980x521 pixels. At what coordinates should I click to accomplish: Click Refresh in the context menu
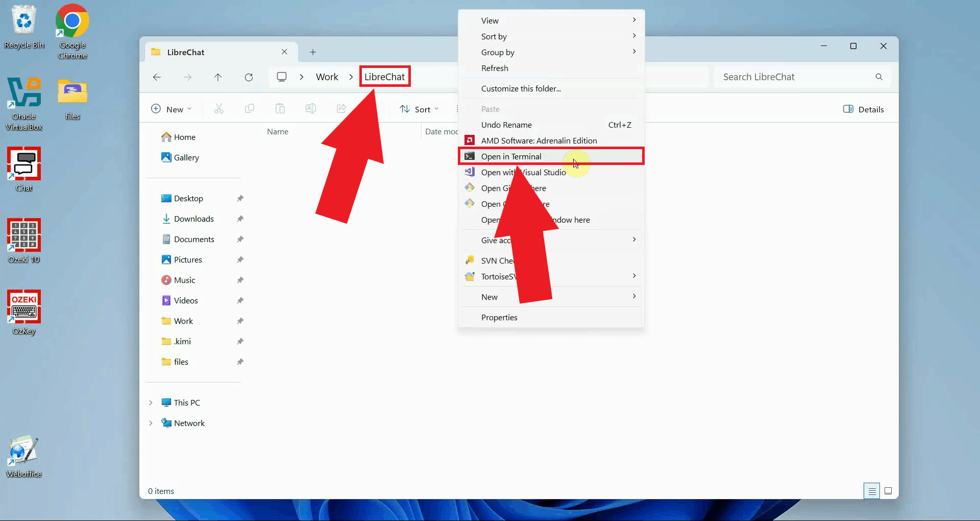pyautogui.click(x=494, y=68)
